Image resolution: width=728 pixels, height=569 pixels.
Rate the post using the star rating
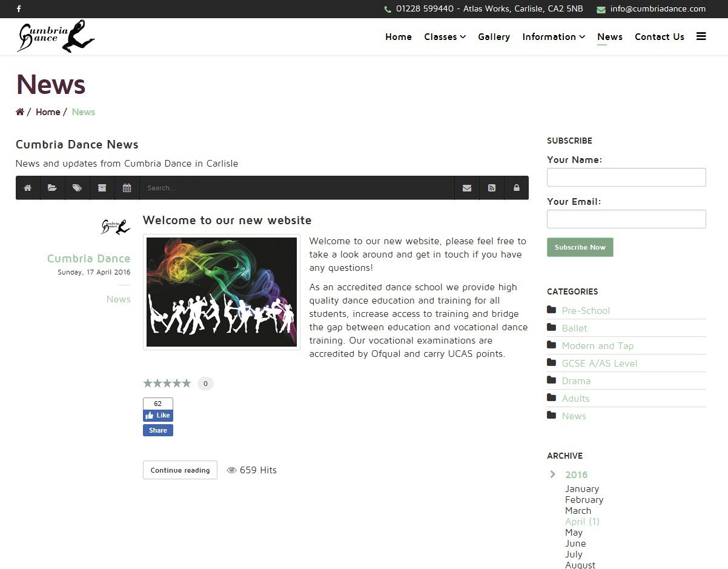pos(167,383)
